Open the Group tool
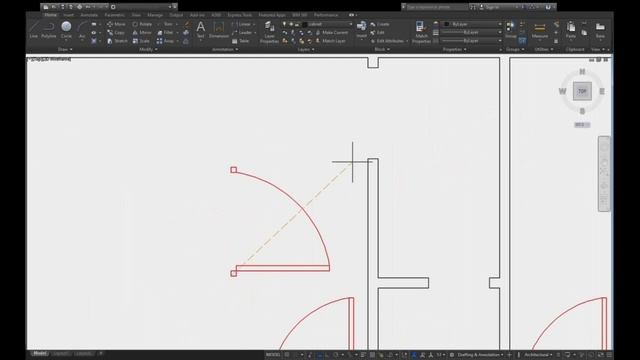This screenshot has height=360, width=640. click(511, 30)
